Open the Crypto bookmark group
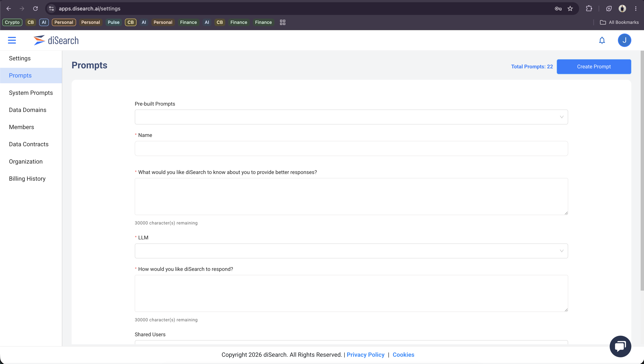The width and height of the screenshot is (644, 364). click(x=12, y=22)
